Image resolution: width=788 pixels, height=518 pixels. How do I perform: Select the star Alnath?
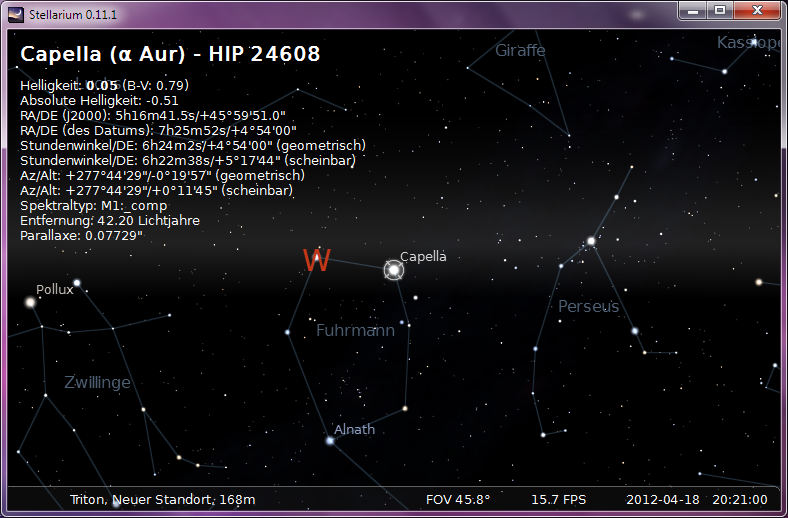[329, 440]
